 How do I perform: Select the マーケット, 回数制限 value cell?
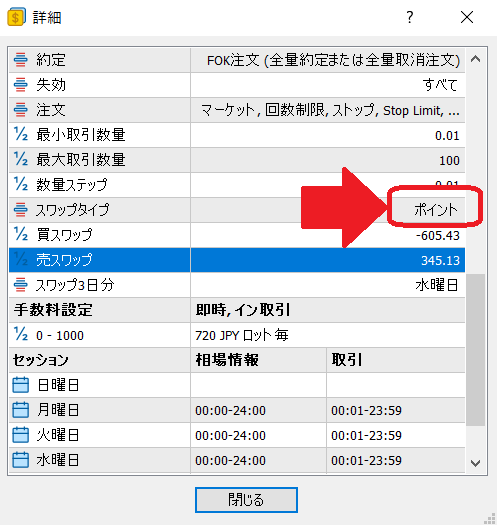coord(328,110)
